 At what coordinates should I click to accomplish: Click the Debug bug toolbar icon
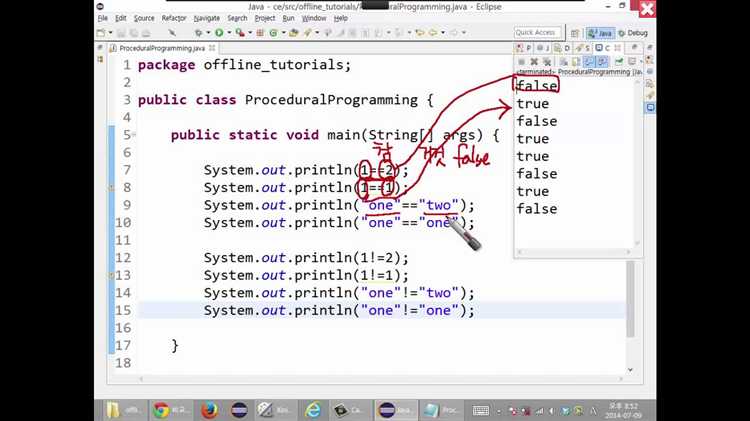click(x=199, y=33)
